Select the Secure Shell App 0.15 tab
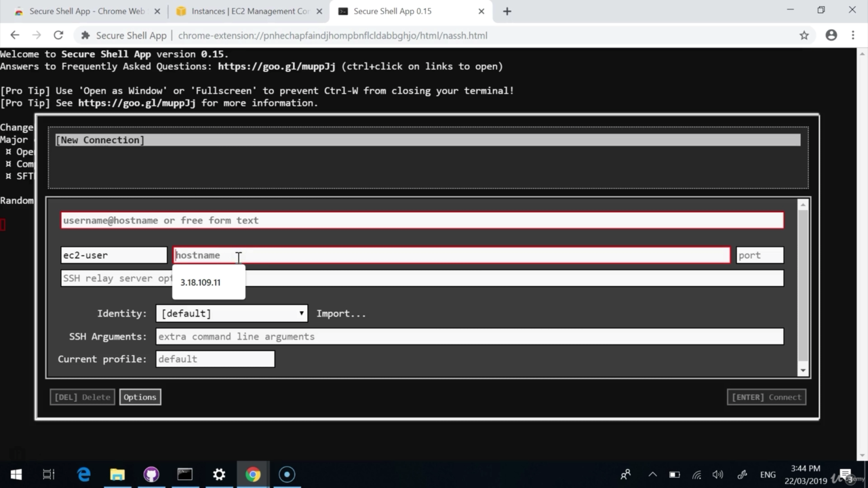The image size is (868, 488). click(412, 11)
